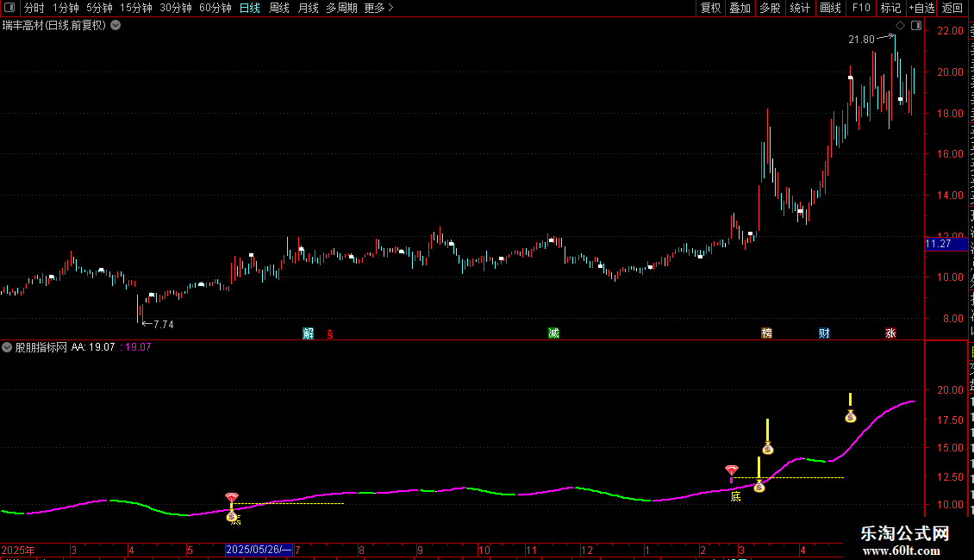
Task: Switch to 日线 daily chart
Action: (x=250, y=8)
